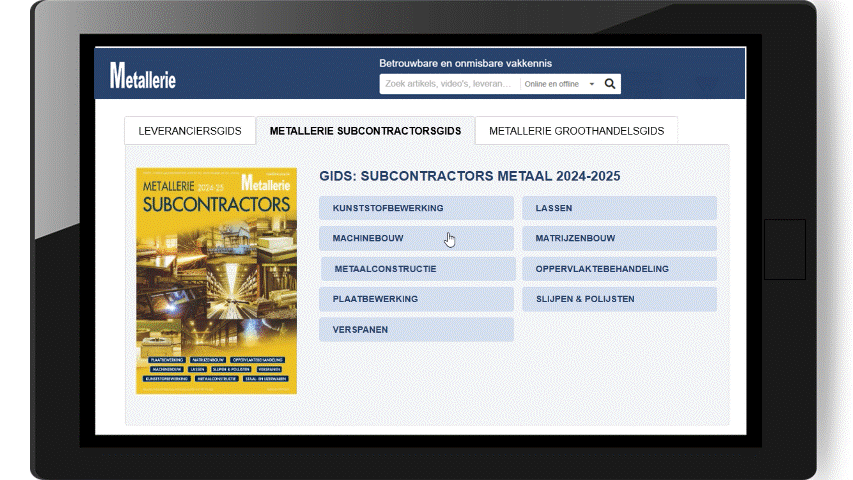This screenshot has height=480, width=853.
Task: Select the Metallerie Subcontractorsgids tab
Action: click(x=365, y=131)
